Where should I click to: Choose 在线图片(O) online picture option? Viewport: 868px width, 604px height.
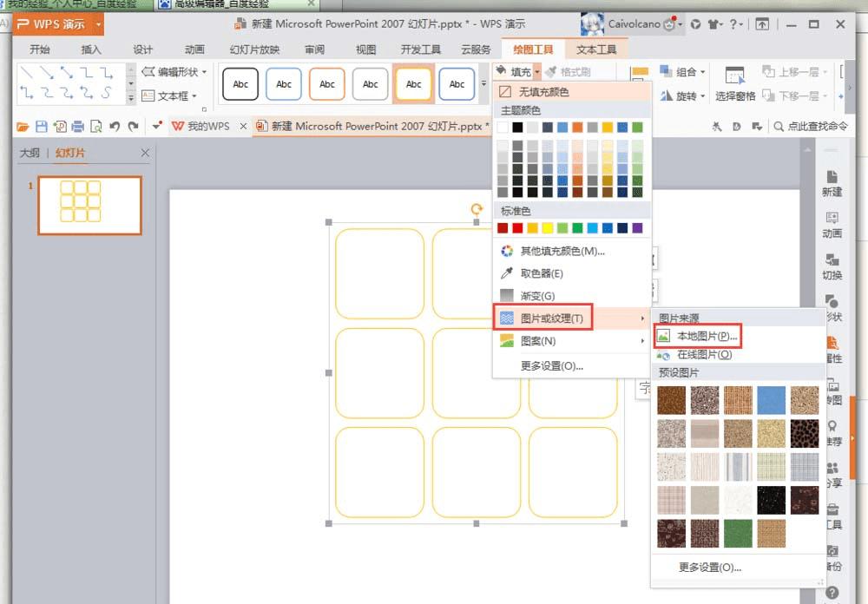(704, 354)
